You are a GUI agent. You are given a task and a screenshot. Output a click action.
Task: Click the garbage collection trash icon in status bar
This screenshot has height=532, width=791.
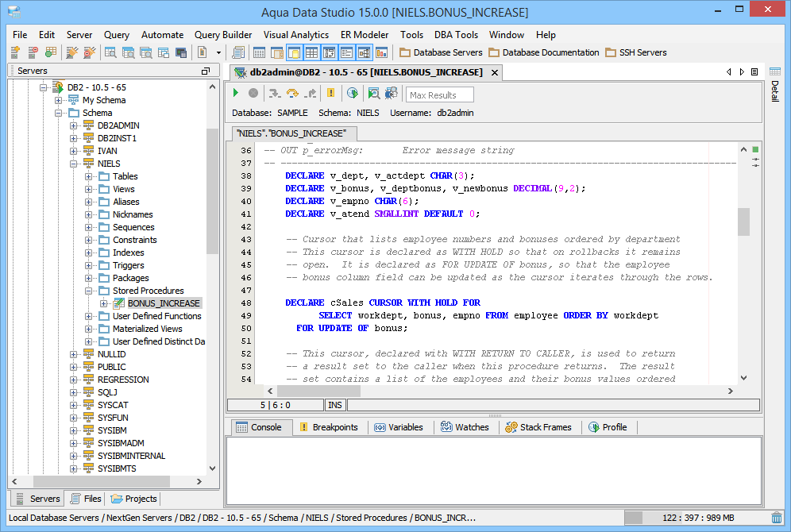tap(776, 518)
